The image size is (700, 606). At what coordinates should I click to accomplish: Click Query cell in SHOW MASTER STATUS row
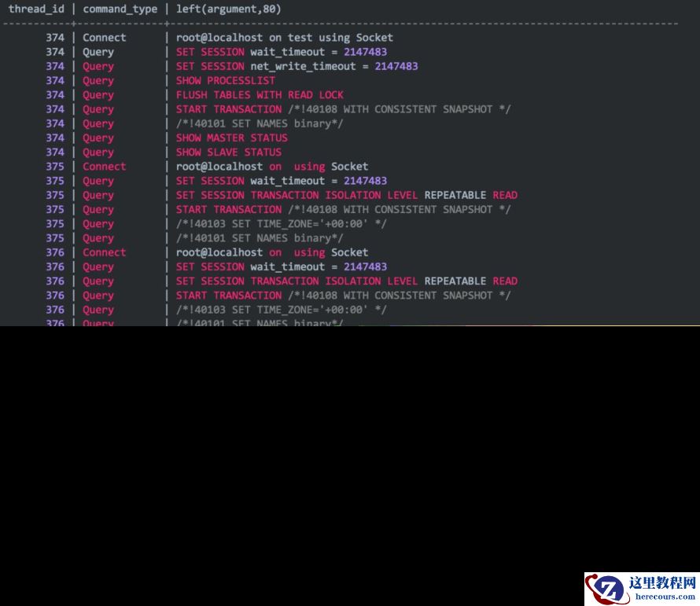tap(98, 138)
